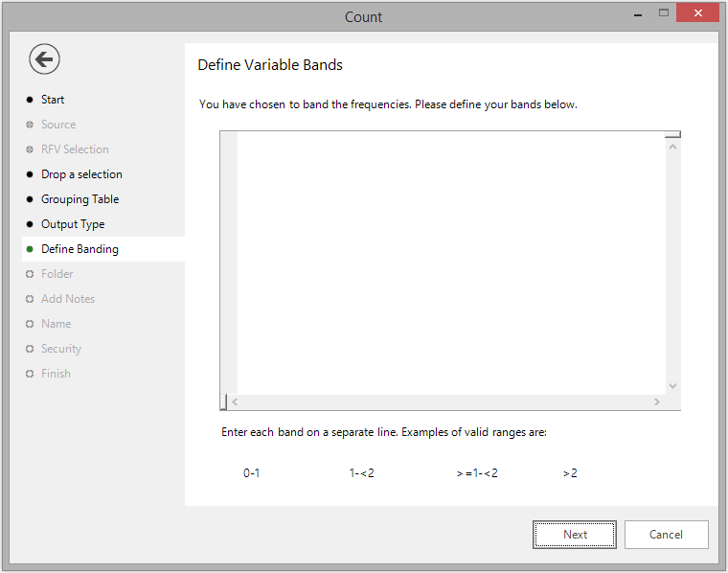
Task: Select the Drop a selection step
Action: (81, 174)
